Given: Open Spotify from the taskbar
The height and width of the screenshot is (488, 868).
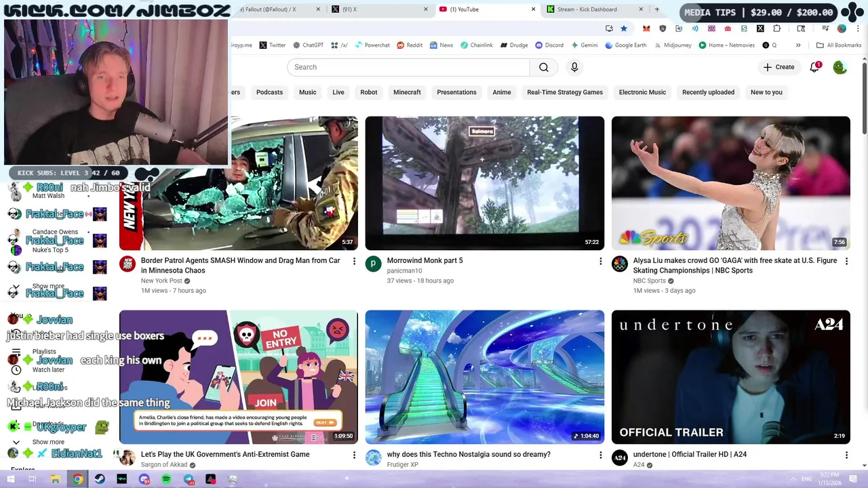Looking at the screenshot, I should [x=166, y=479].
